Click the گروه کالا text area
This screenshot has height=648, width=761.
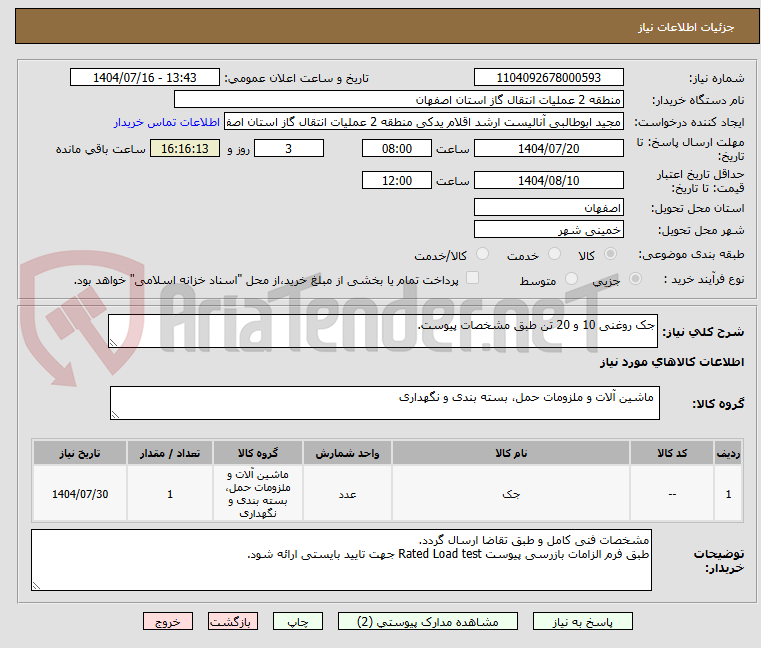[384, 403]
